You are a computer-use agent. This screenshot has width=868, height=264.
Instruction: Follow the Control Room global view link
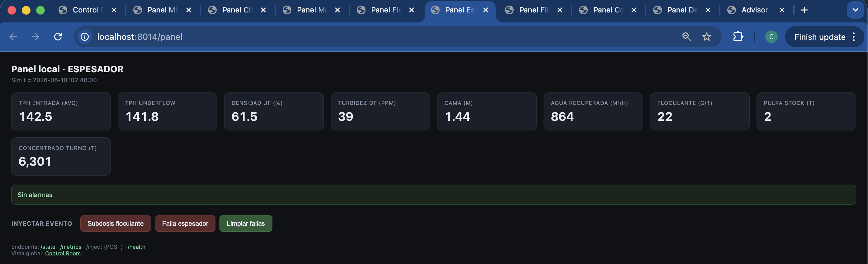point(63,253)
